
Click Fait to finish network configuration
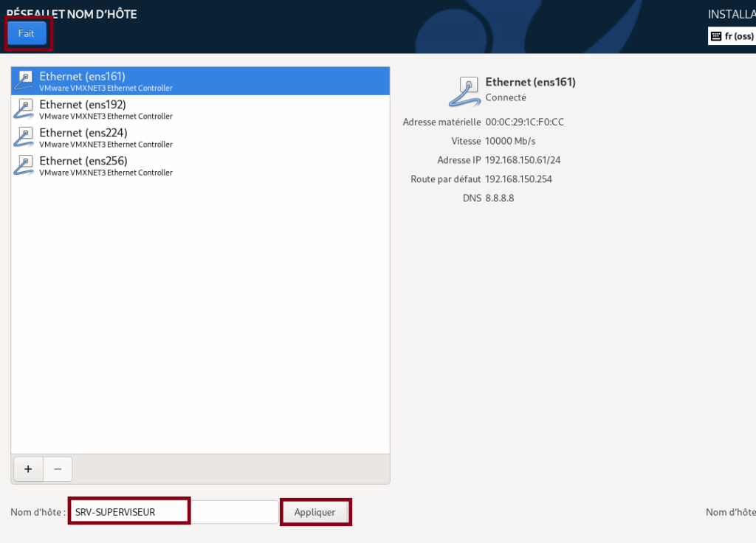pos(27,32)
